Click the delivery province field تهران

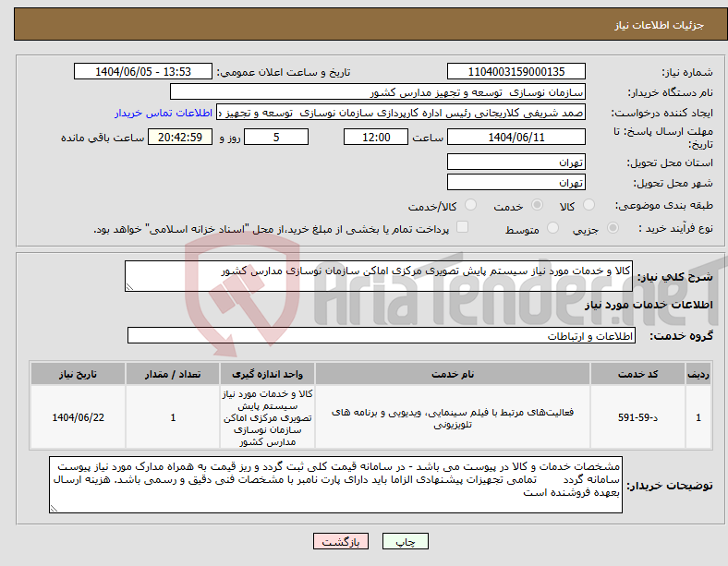coord(516,162)
